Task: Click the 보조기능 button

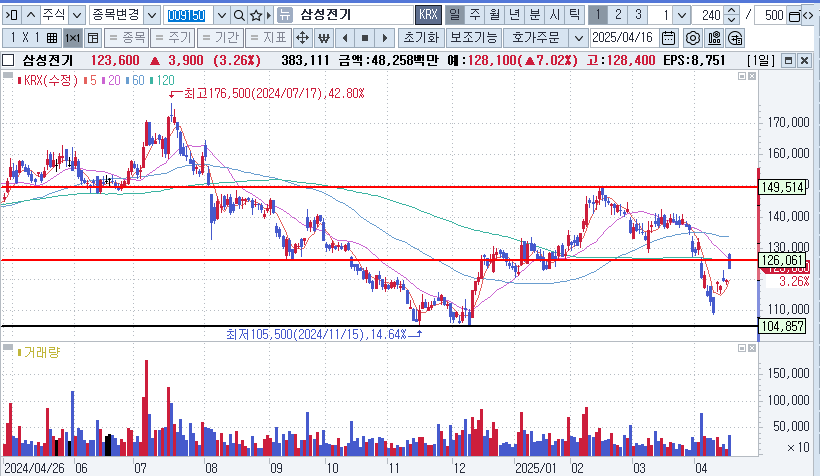Action: 474,38
